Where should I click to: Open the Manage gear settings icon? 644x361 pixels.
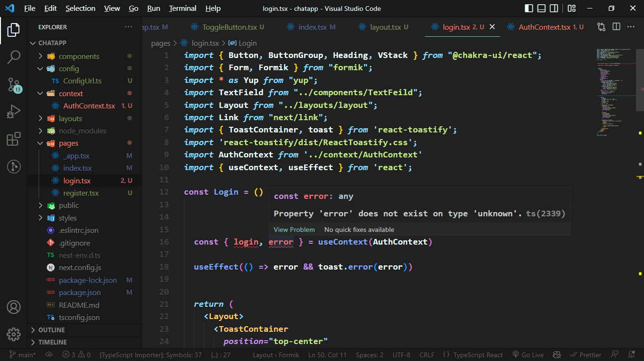click(x=14, y=334)
